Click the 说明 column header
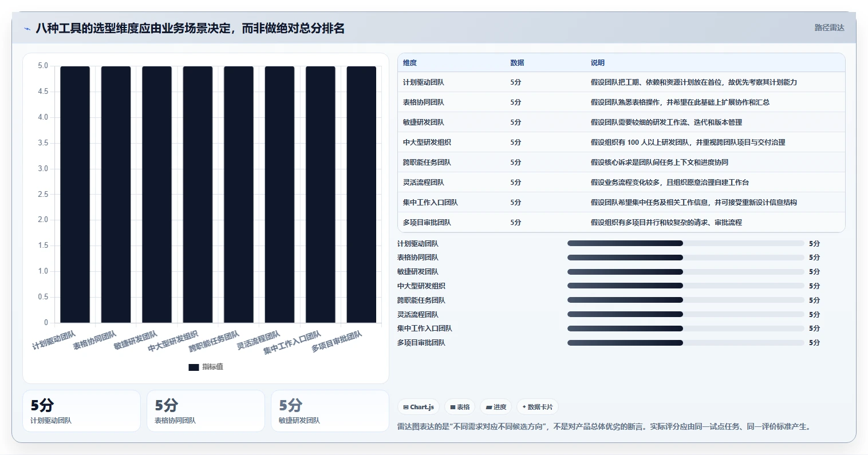 click(x=598, y=63)
